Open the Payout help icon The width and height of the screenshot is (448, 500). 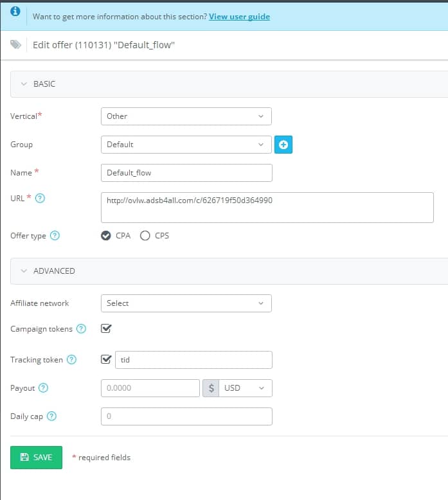(43, 388)
